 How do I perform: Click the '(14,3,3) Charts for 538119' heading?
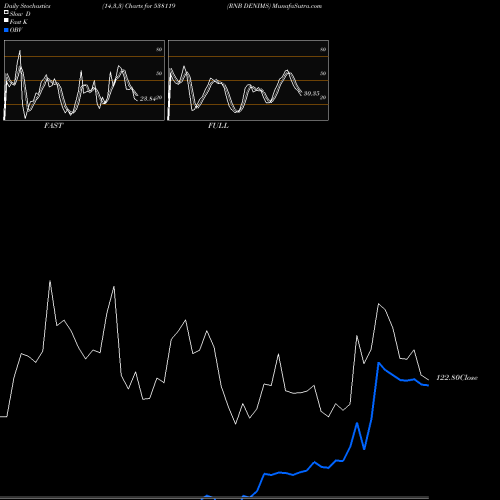[139, 6]
